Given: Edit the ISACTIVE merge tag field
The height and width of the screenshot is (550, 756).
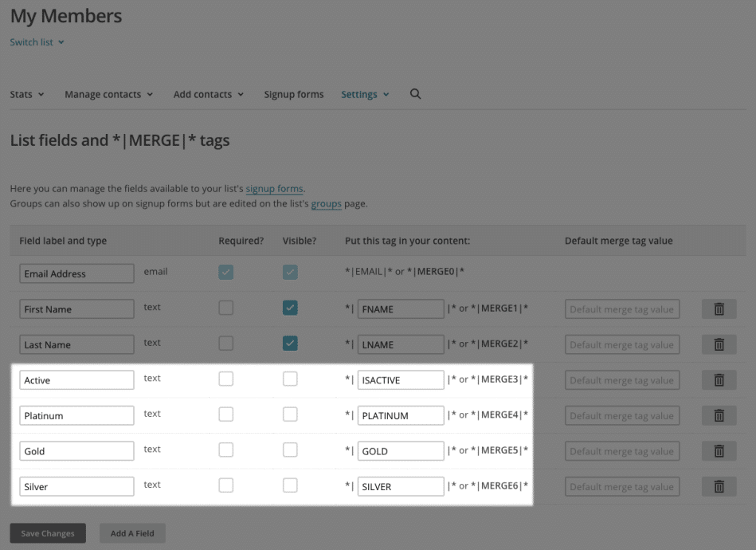Looking at the screenshot, I should pyautogui.click(x=401, y=379).
